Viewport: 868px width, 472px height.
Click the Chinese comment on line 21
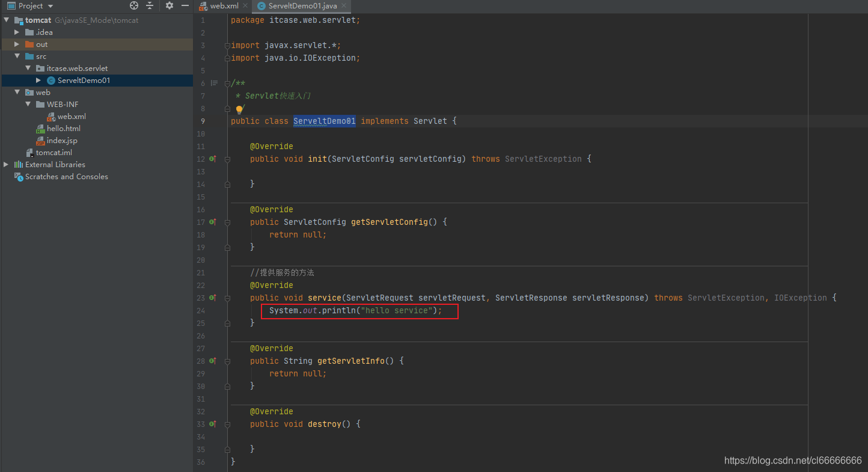(283, 272)
